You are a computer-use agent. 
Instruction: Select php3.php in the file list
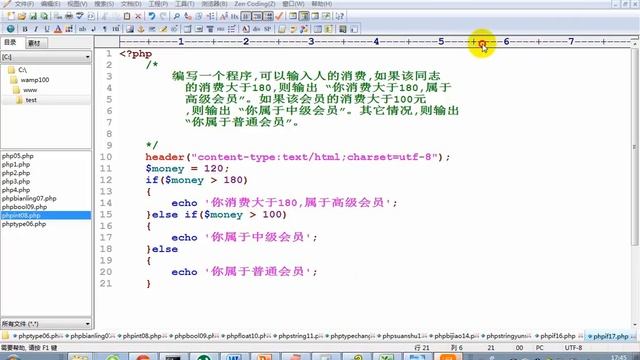tap(16, 181)
